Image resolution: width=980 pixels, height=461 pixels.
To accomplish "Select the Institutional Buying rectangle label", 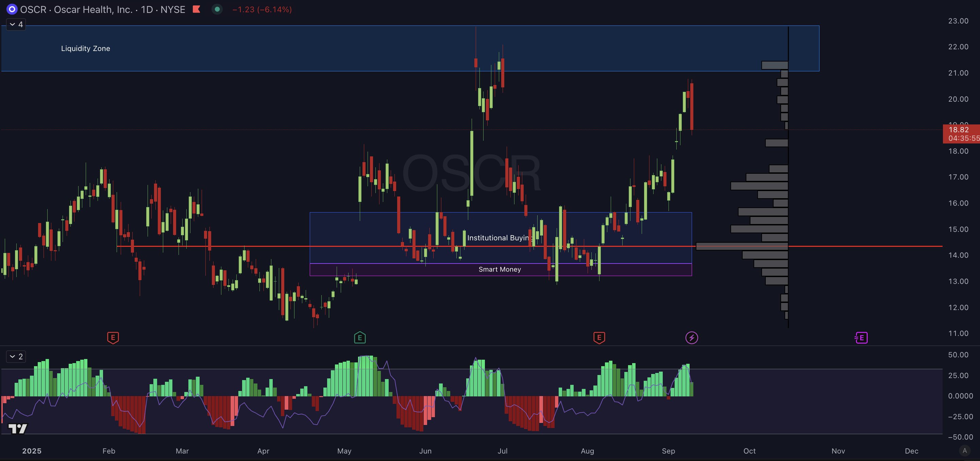I will click(x=499, y=238).
